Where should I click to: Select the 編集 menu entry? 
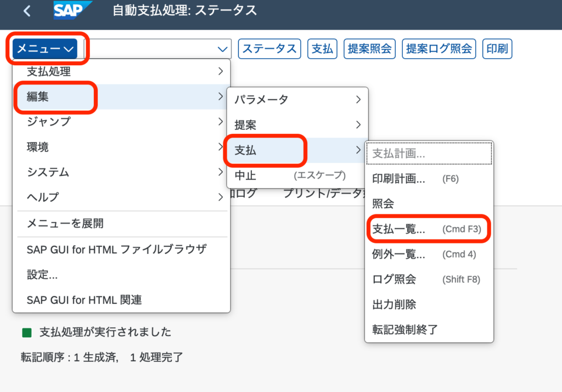121,96
